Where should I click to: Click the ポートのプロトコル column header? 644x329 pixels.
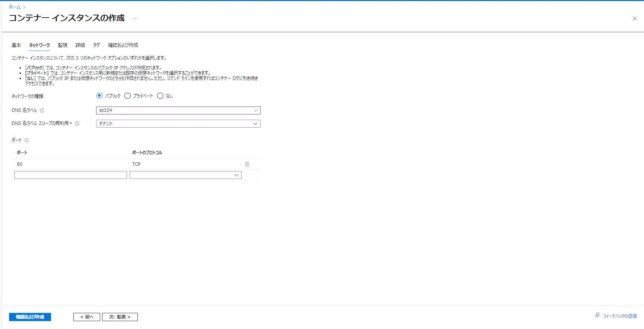coord(147,153)
